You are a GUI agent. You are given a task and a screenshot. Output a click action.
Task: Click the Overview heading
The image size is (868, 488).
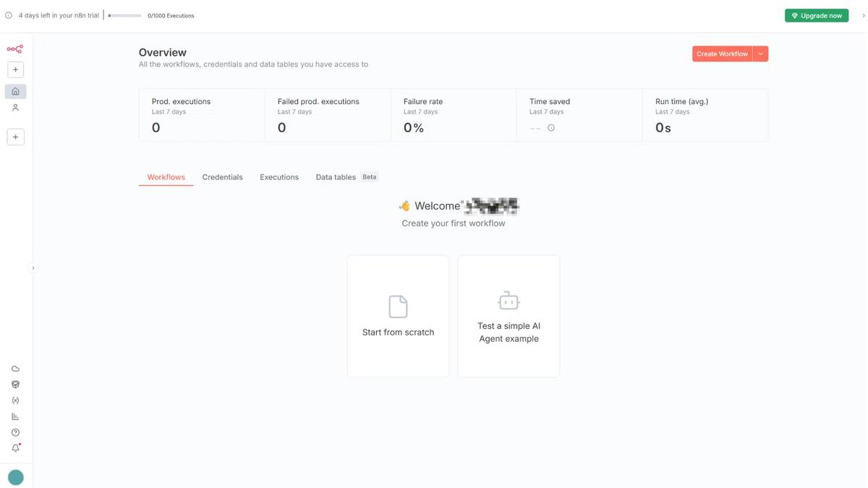pyautogui.click(x=163, y=53)
